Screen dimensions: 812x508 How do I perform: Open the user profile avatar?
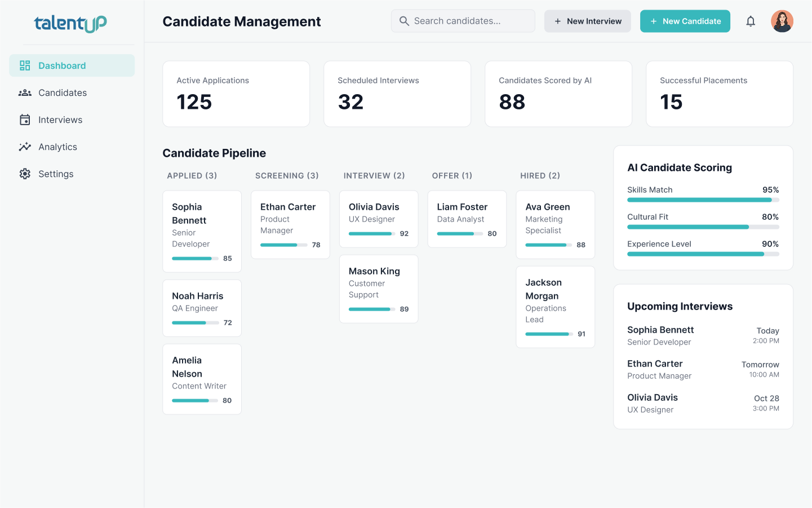click(x=782, y=21)
